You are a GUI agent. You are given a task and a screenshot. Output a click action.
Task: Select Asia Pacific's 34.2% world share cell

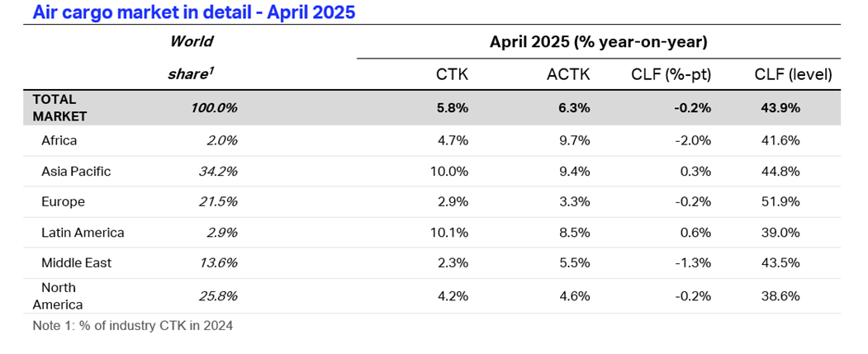click(x=220, y=172)
